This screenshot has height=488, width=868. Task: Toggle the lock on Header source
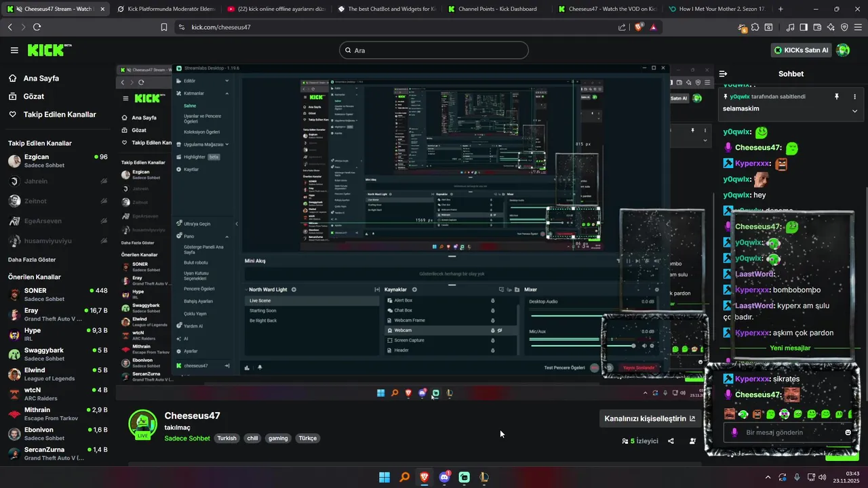pos(492,350)
